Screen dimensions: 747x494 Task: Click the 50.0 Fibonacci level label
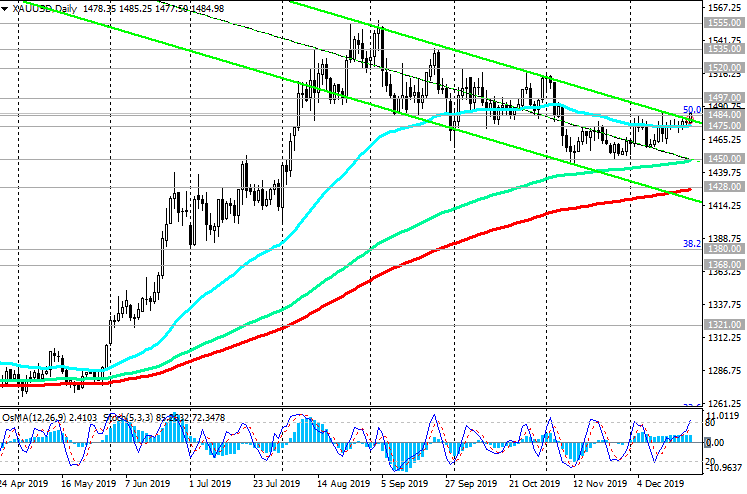pyautogui.click(x=690, y=110)
